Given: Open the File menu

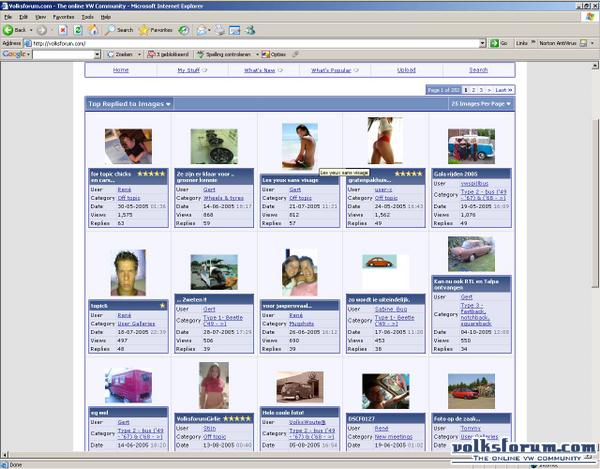Looking at the screenshot, I should point(8,17).
